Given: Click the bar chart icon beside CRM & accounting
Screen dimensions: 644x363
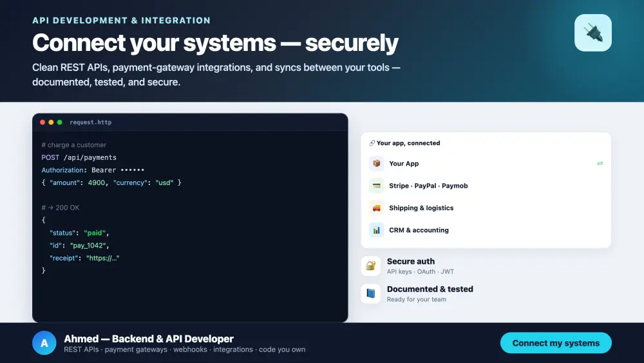Looking at the screenshot, I should point(376,230).
